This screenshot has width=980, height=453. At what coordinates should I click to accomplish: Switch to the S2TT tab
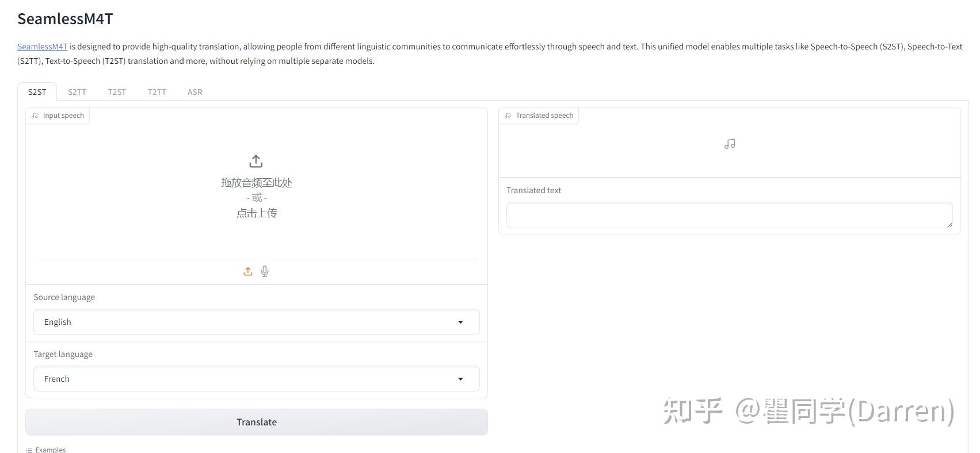pos(77,92)
